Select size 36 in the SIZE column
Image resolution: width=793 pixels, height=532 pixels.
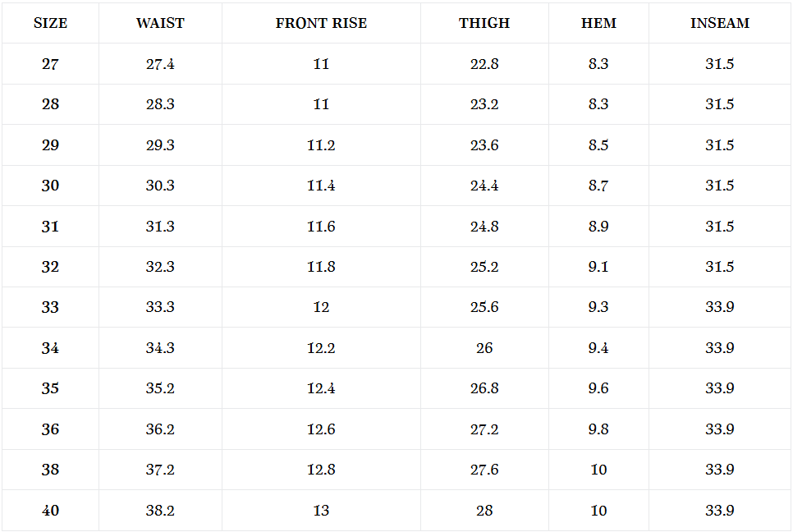pos(50,429)
